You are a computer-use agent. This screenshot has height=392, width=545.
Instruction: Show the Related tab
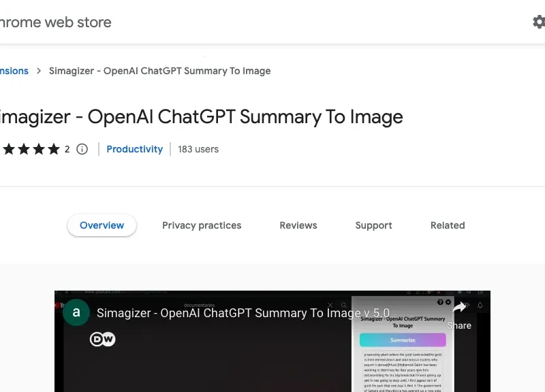pyautogui.click(x=448, y=225)
